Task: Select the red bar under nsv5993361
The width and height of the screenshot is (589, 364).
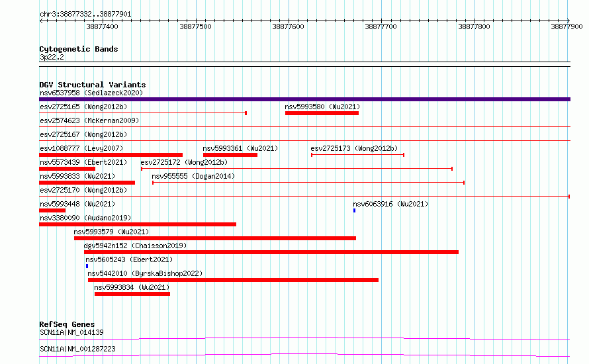Action: [230, 155]
